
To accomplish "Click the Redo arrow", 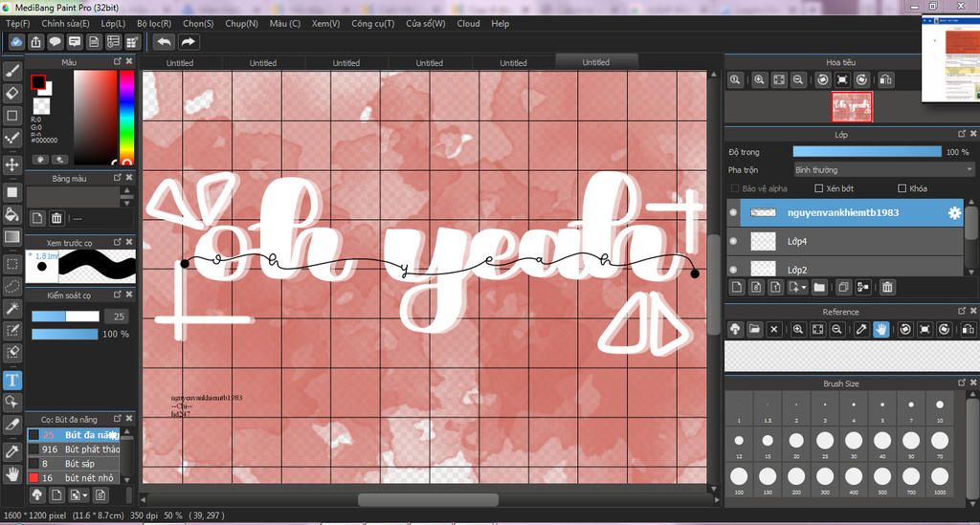I will (188, 42).
